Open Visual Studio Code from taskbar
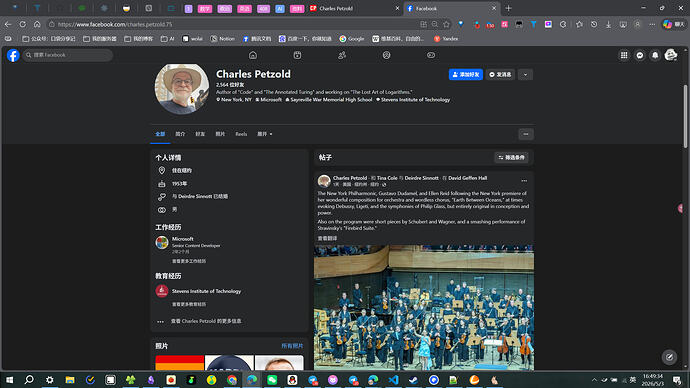 tap(393, 380)
